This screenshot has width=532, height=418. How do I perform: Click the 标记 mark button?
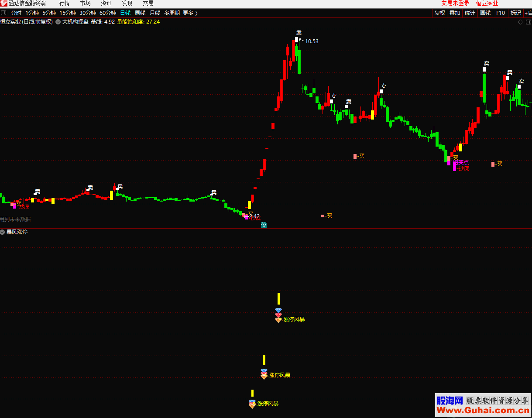coord(516,13)
